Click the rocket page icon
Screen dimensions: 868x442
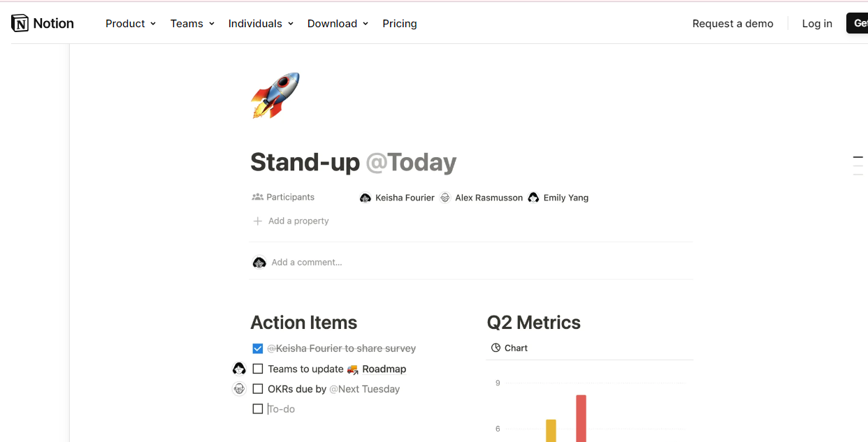(275, 95)
